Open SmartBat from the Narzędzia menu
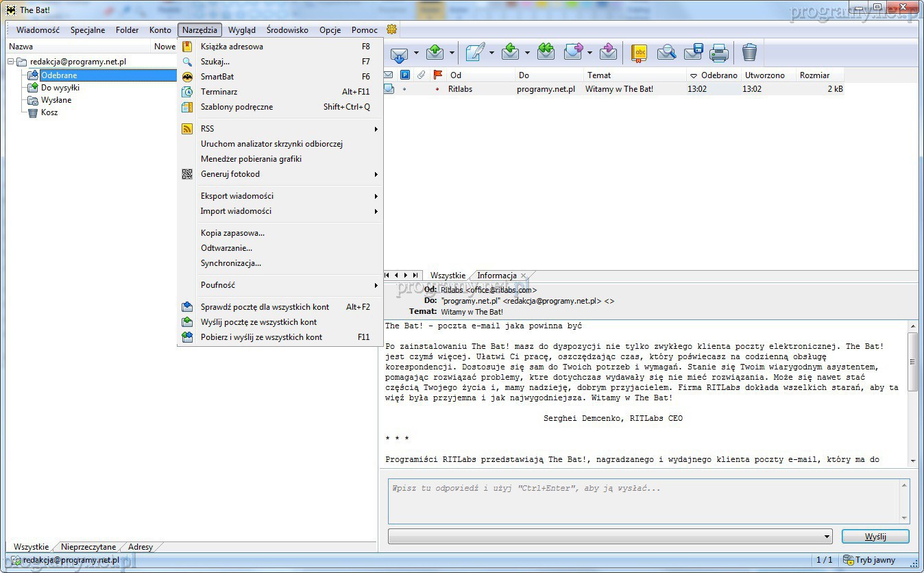This screenshot has width=924, height=573. click(x=217, y=77)
